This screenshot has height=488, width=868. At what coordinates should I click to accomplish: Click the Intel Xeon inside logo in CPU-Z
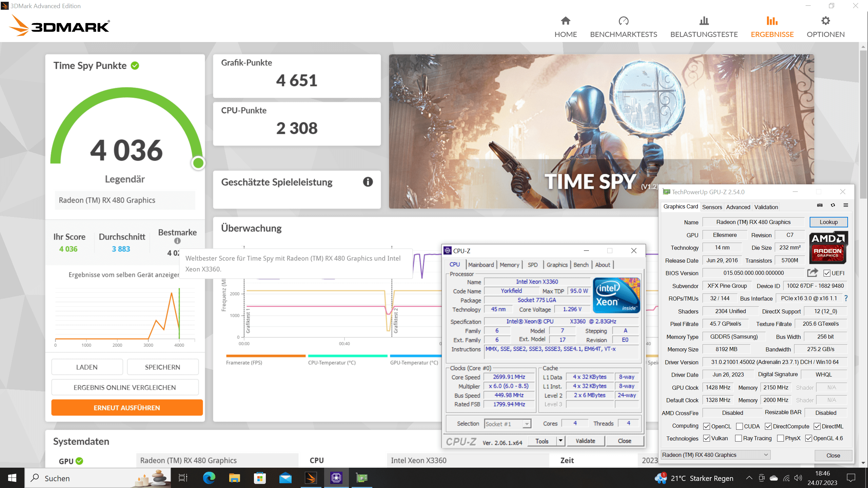point(616,295)
